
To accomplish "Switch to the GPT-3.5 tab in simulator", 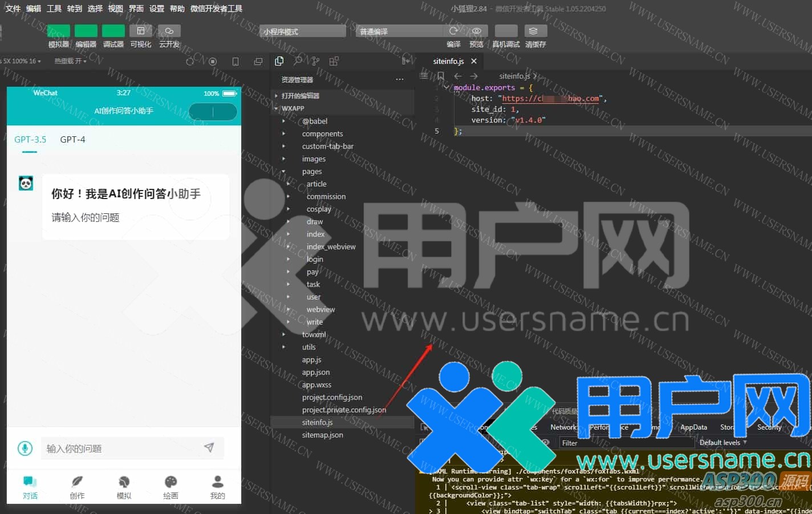I will 30,139.
